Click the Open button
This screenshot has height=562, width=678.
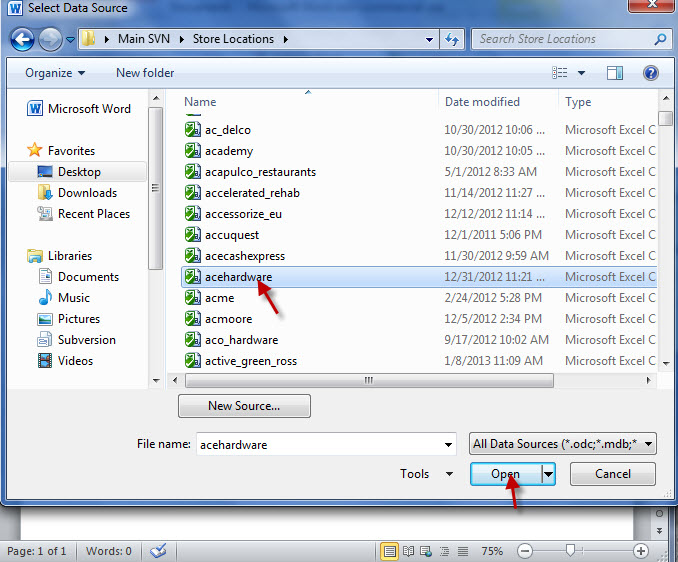505,474
